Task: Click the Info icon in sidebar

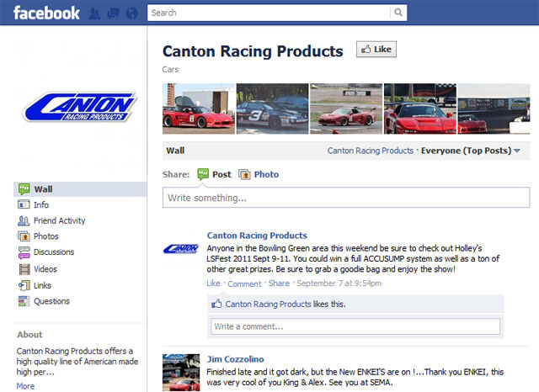Action: click(24, 204)
